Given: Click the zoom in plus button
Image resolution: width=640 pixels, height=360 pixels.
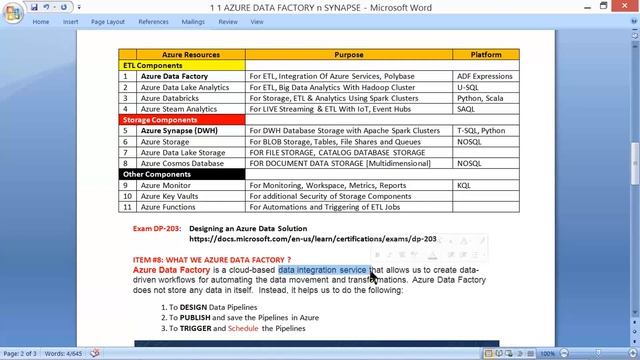Looking at the screenshot, I should point(633,353).
